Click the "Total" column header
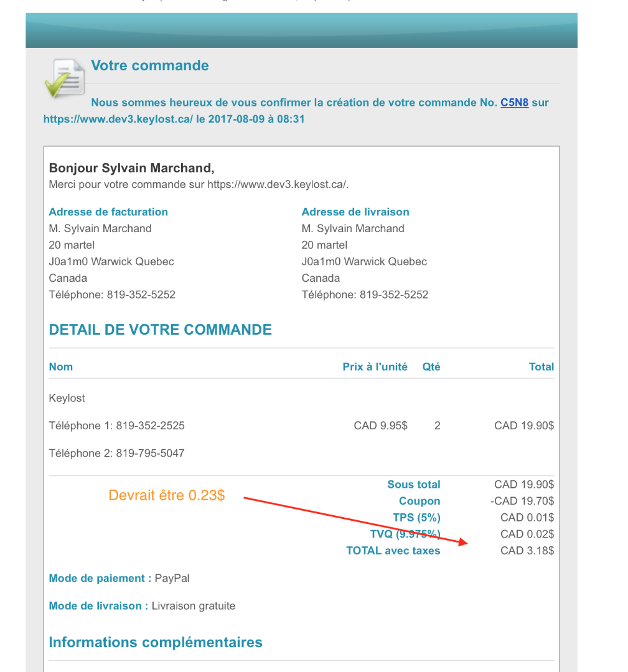The width and height of the screenshot is (628, 672). pos(541,367)
